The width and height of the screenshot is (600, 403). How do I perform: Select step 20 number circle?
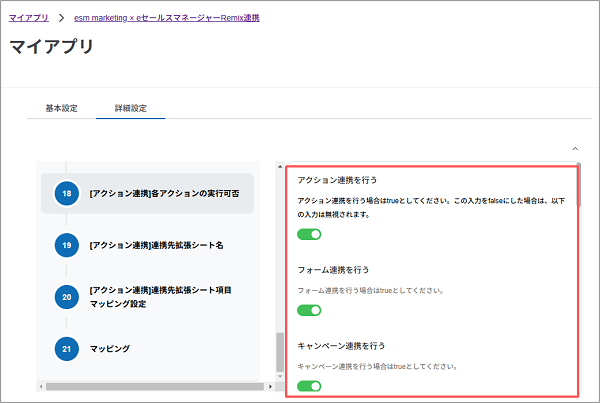(66, 297)
